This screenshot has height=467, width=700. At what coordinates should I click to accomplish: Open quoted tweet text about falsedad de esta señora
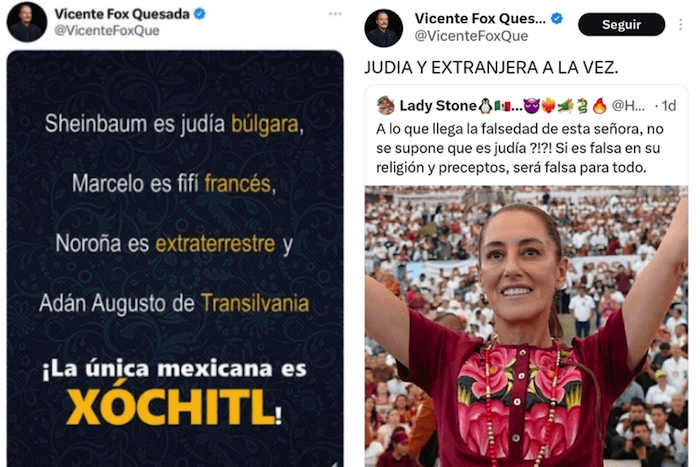click(519, 148)
